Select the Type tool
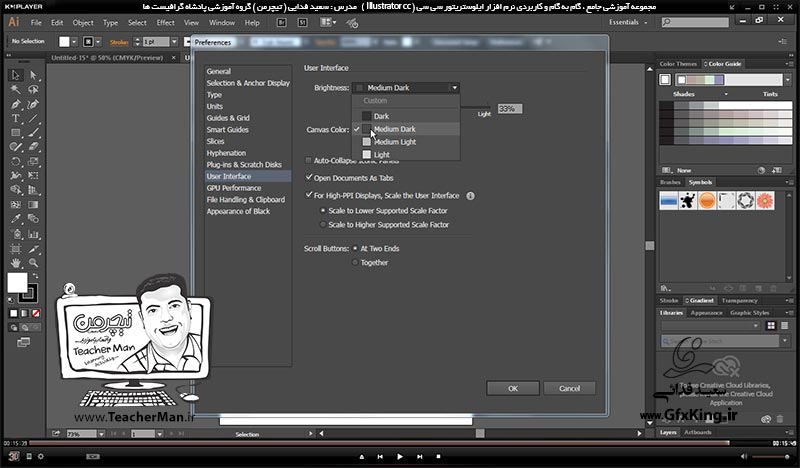 click(x=15, y=118)
